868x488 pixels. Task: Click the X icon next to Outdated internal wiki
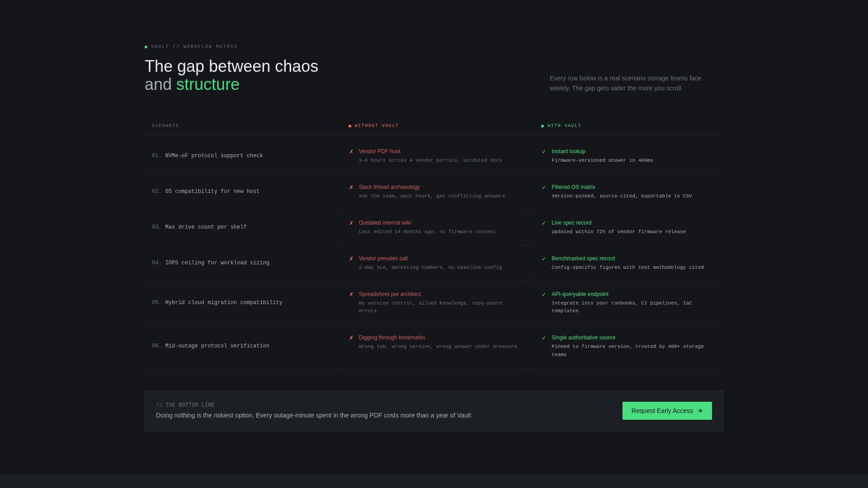[x=351, y=223]
